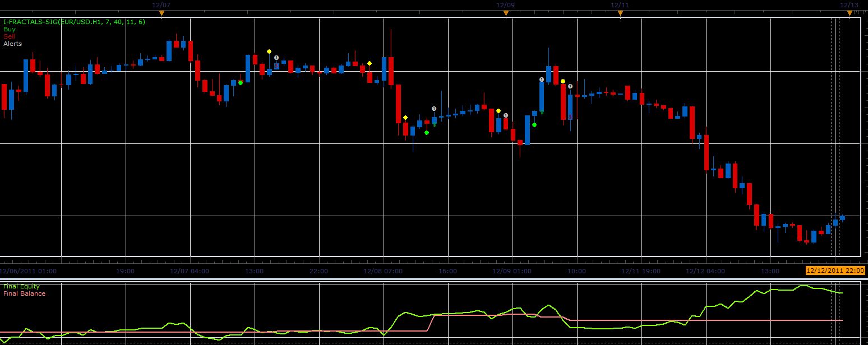Click the 12/08 07:00 time axis label
This screenshot has width=868, height=345.
coord(383,271)
